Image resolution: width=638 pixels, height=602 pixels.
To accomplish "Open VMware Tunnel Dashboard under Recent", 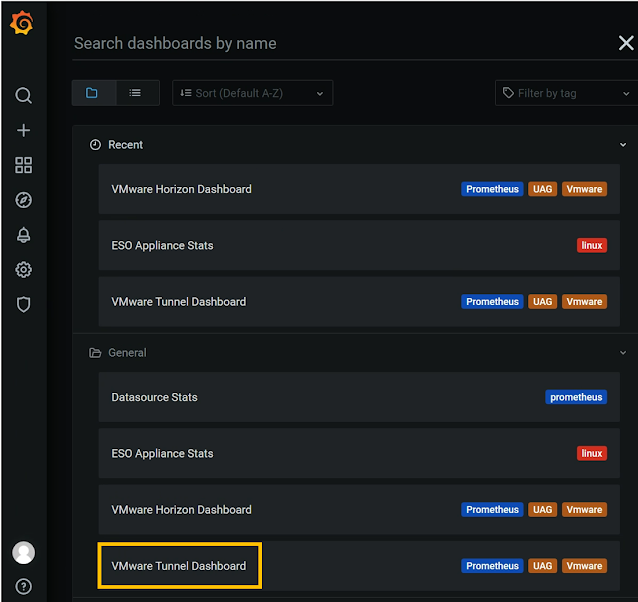I will tap(359, 302).
